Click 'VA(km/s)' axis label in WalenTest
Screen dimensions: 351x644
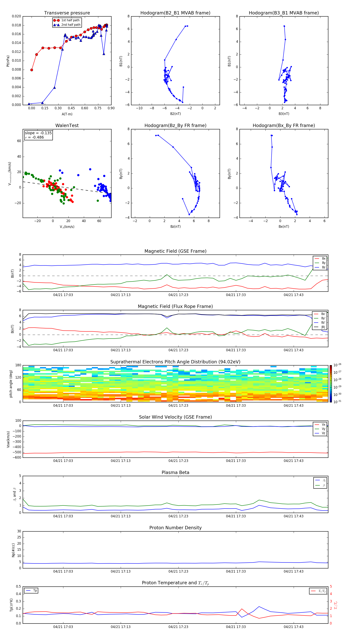[67, 227]
